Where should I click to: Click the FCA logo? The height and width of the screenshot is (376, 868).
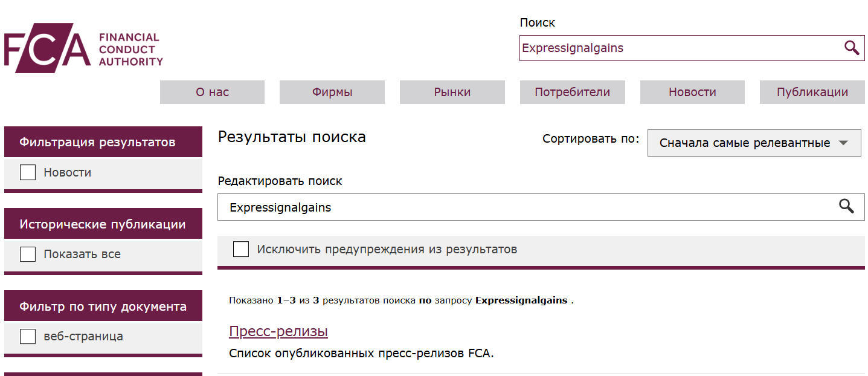click(x=83, y=48)
